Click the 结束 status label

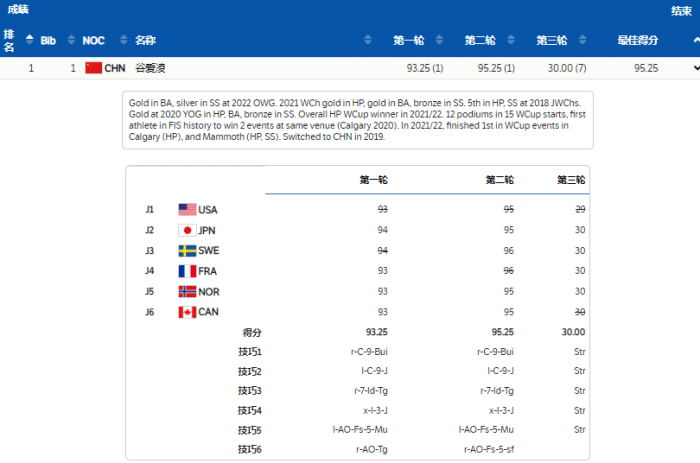(681, 11)
